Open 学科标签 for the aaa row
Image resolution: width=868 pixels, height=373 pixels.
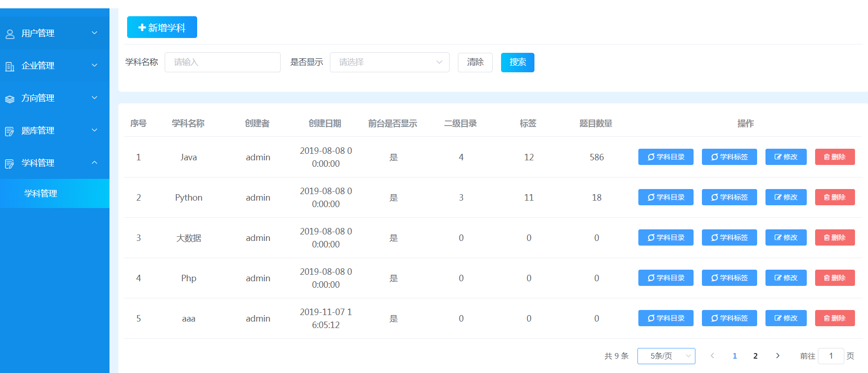(729, 318)
